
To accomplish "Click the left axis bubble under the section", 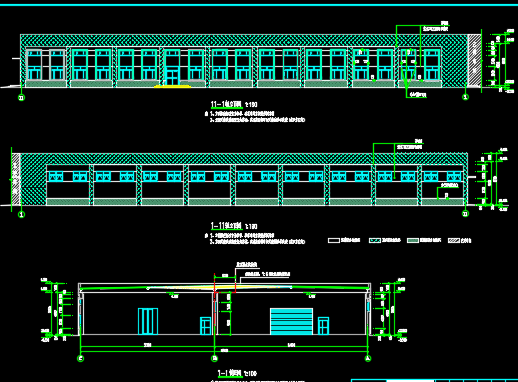I will 81,359.
